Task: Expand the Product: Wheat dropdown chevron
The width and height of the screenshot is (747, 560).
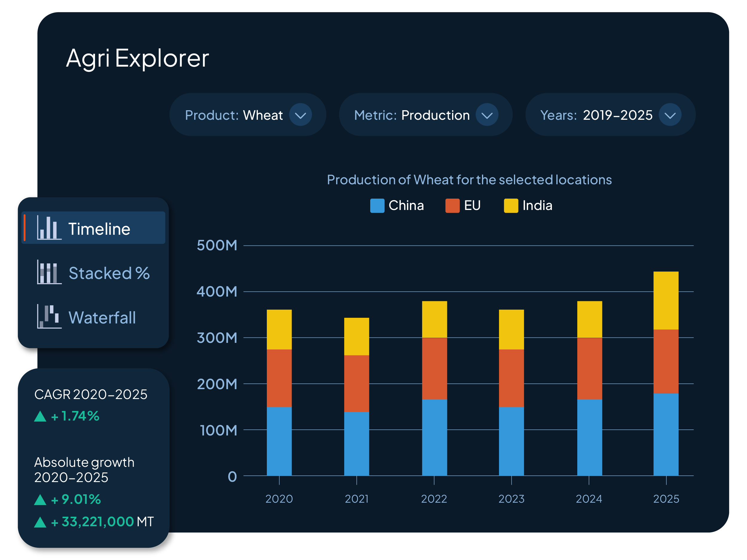Action: tap(300, 115)
